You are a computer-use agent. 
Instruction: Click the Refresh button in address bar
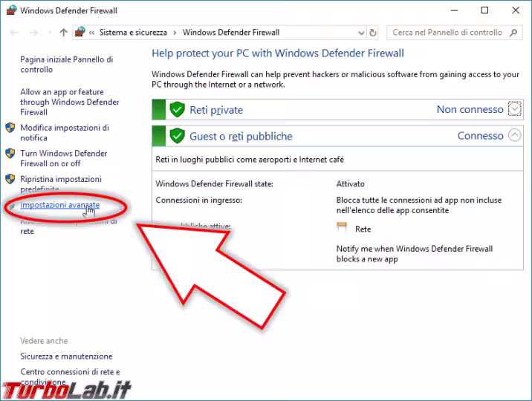(373, 33)
